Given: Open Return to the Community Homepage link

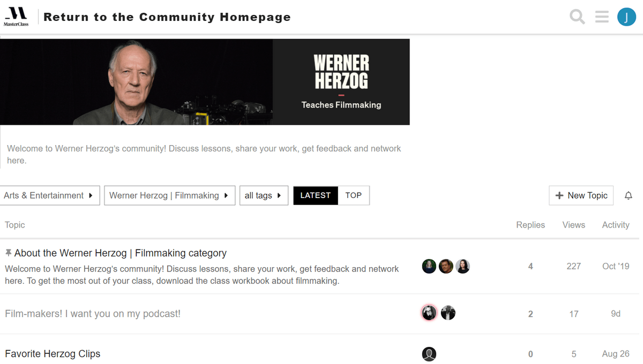Looking at the screenshot, I should (167, 17).
